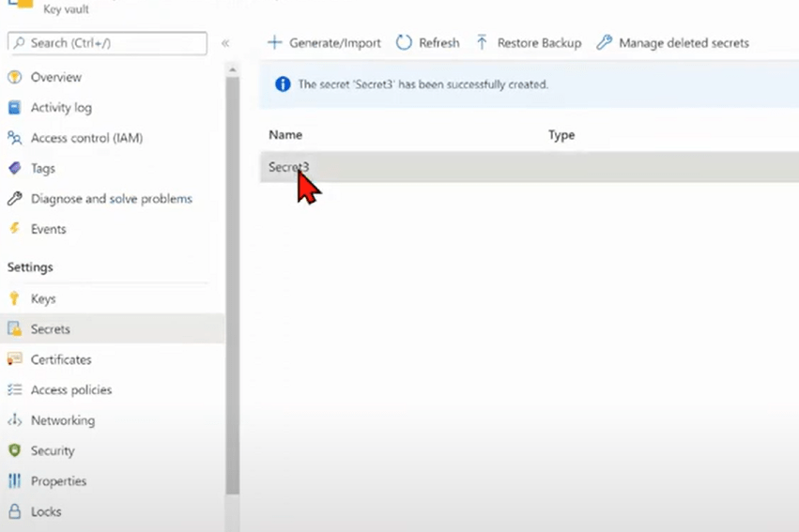The image size is (799, 532).
Task: Open the Networking settings page
Action: coord(62,420)
